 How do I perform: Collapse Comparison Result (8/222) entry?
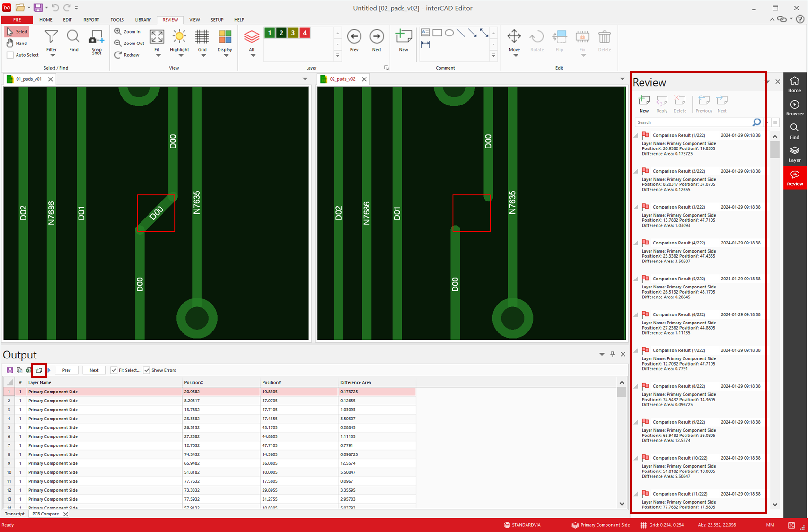pyautogui.click(x=636, y=387)
